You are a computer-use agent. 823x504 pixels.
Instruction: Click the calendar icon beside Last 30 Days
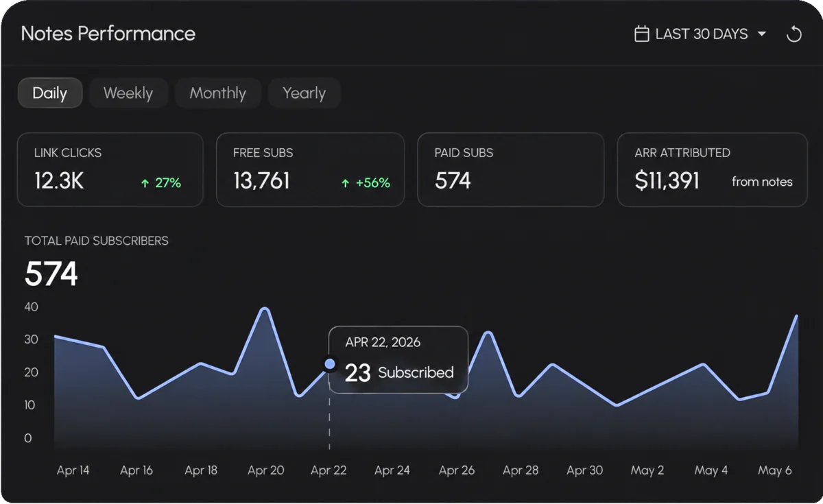pos(641,34)
